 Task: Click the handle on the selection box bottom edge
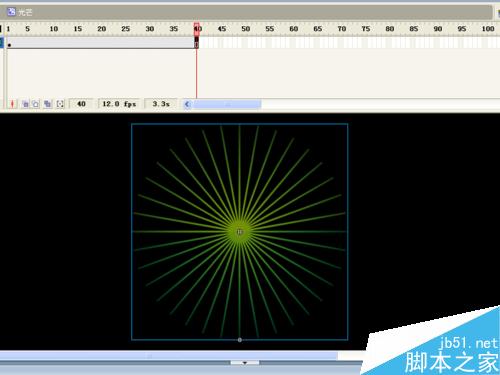tap(240, 340)
